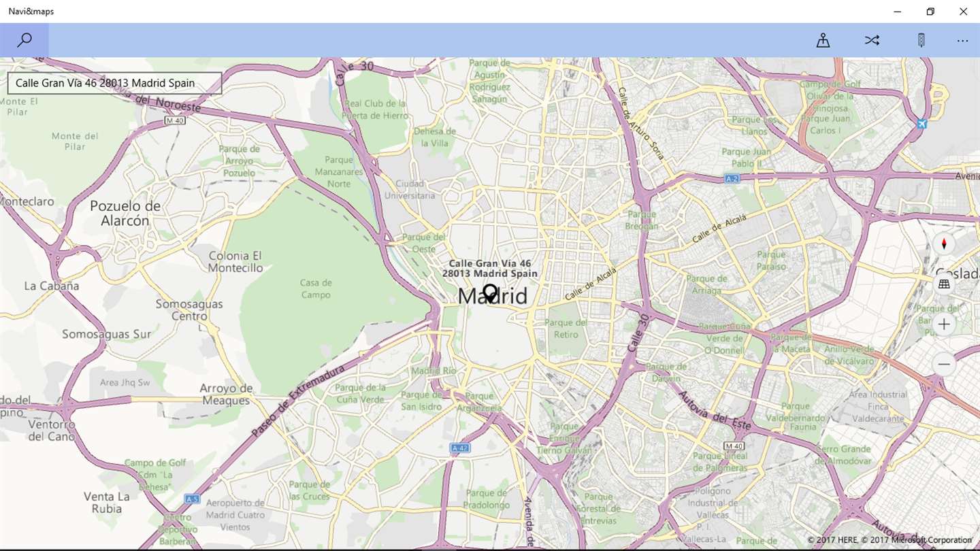
Task: Click the person location icon in toolbar
Action: point(823,40)
